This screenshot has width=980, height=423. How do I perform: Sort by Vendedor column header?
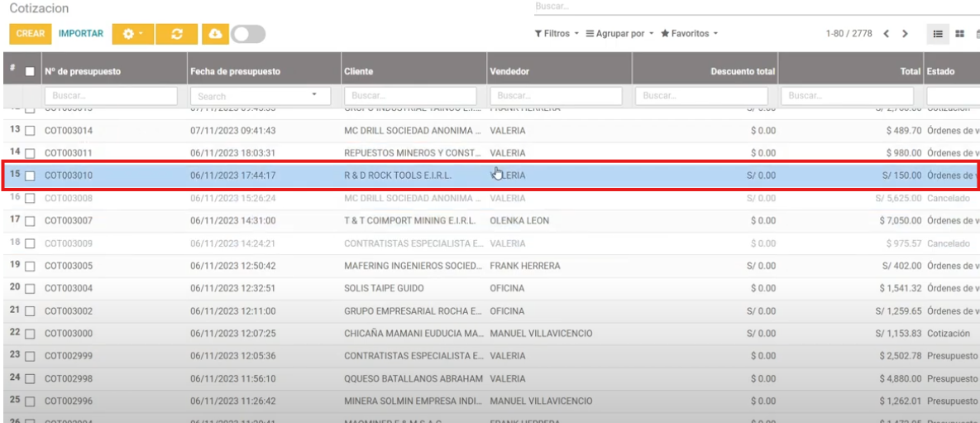509,71
